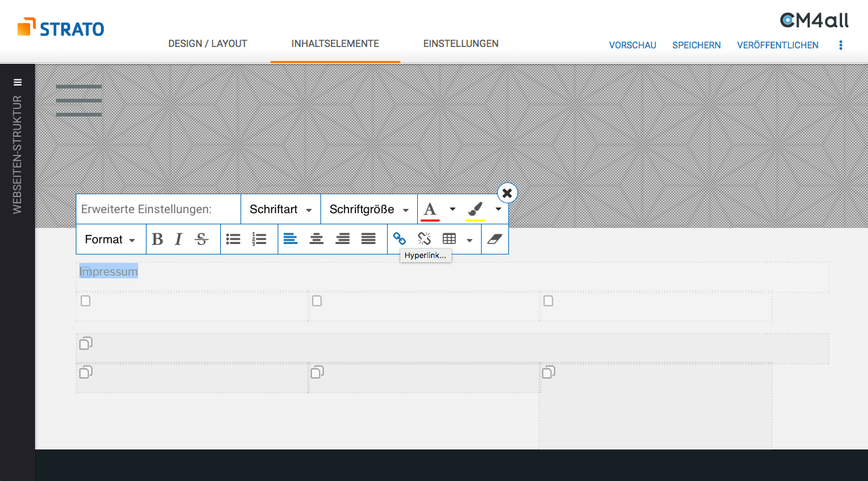Center align the text
This screenshot has height=481, width=868.
316,239
